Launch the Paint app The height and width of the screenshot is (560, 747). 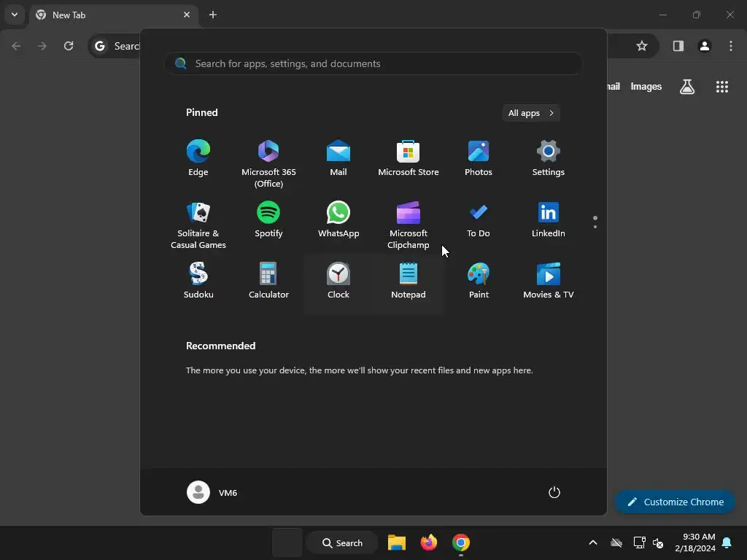coord(479,281)
